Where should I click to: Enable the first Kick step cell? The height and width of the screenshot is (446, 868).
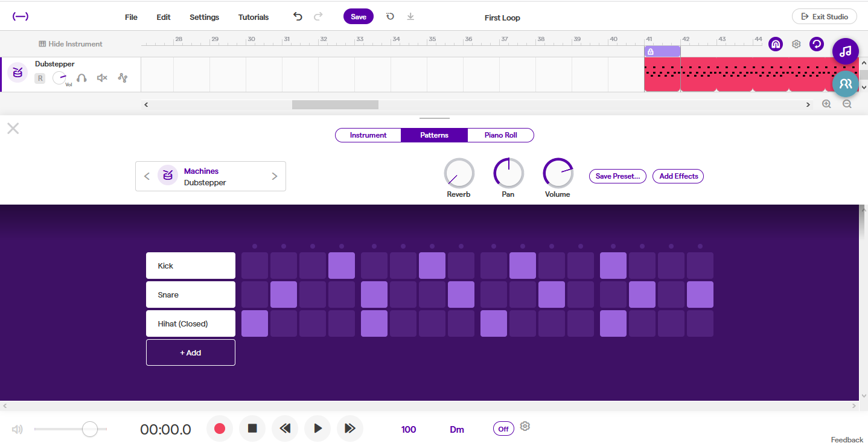(x=255, y=266)
